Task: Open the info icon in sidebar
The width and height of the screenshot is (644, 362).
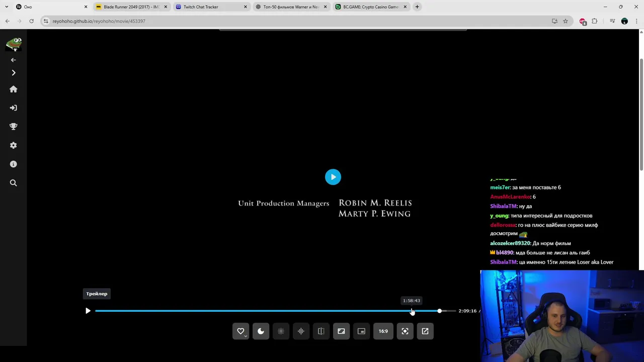Action: coord(14,164)
